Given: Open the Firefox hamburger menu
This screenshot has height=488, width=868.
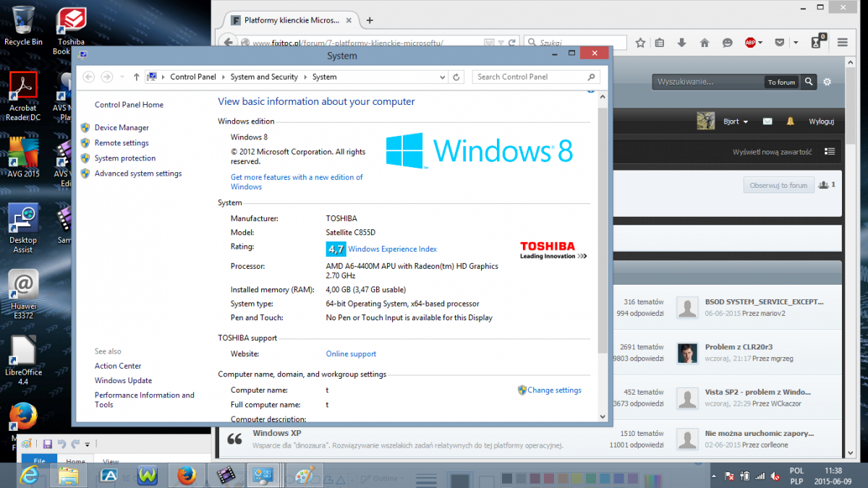Looking at the screenshot, I should [x=843, y=43].
